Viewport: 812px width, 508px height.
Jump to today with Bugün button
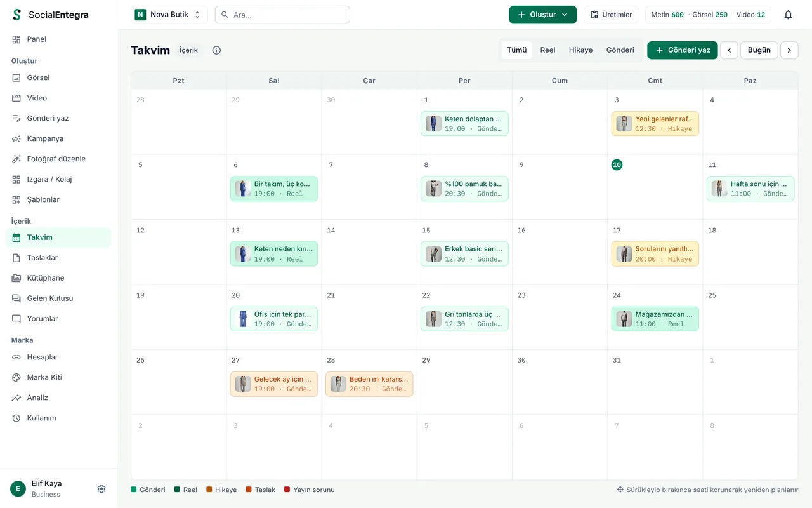click(759, 50)
